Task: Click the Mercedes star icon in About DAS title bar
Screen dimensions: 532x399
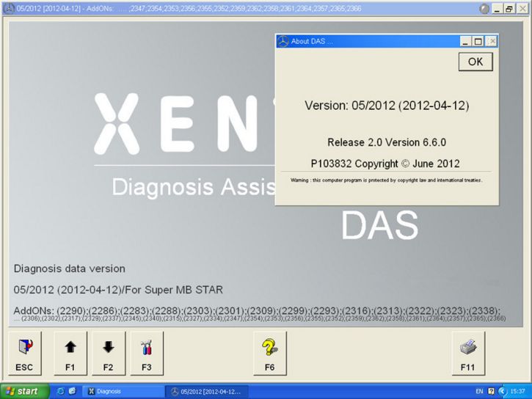Action: tap(283, 41)
